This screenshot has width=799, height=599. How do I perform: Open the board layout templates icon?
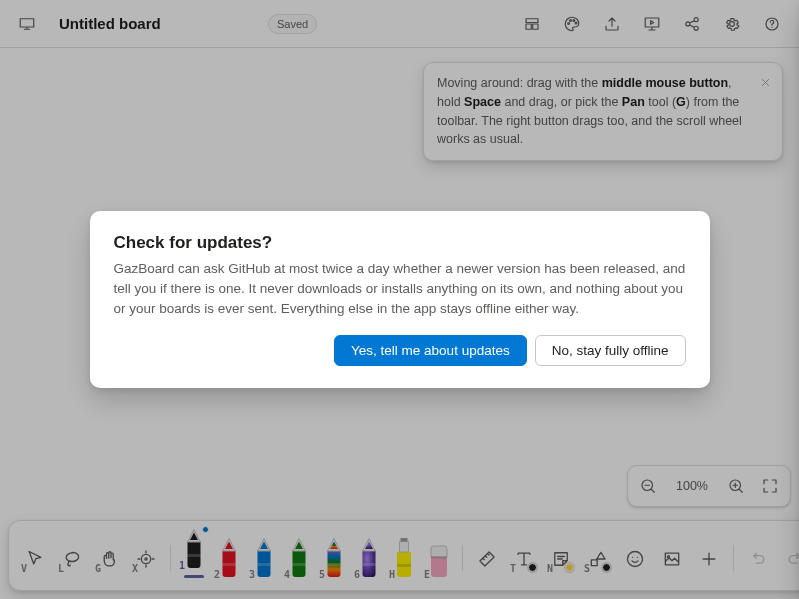pos(532,24)
